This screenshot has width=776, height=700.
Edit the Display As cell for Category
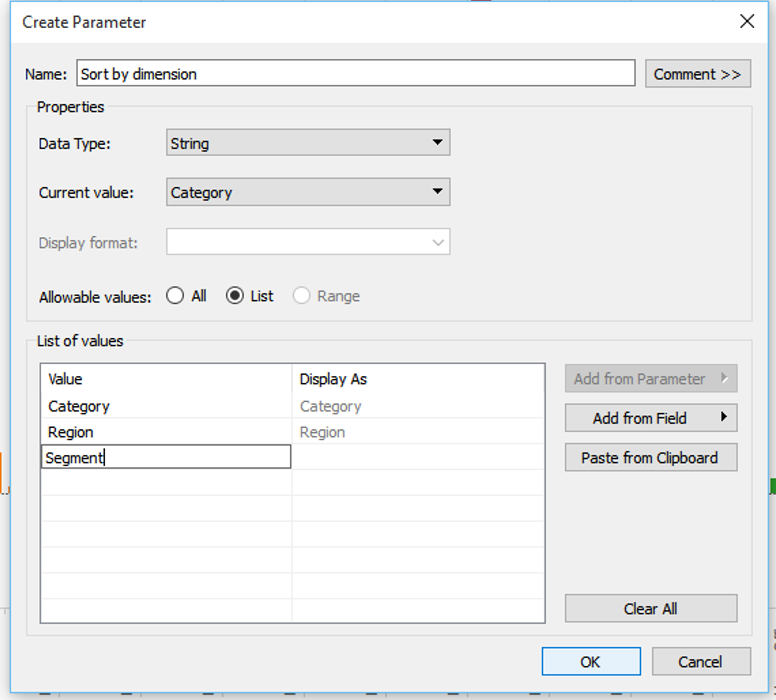[417, 406]
